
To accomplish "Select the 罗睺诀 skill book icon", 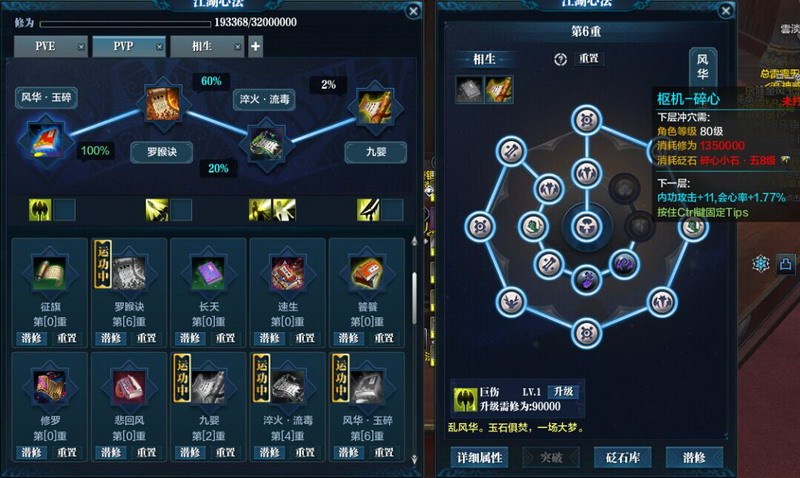I will 129,273.
